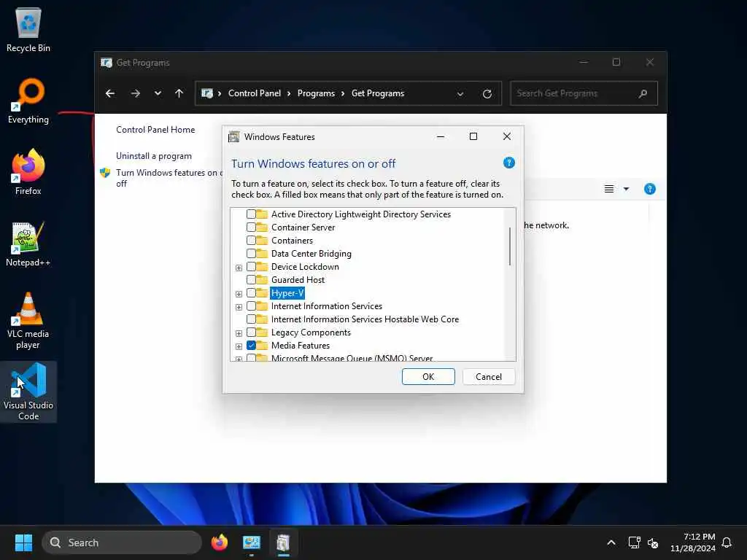Open help in Windows Features dialog
The image size is (747, 560).
[x=508, y=163]
